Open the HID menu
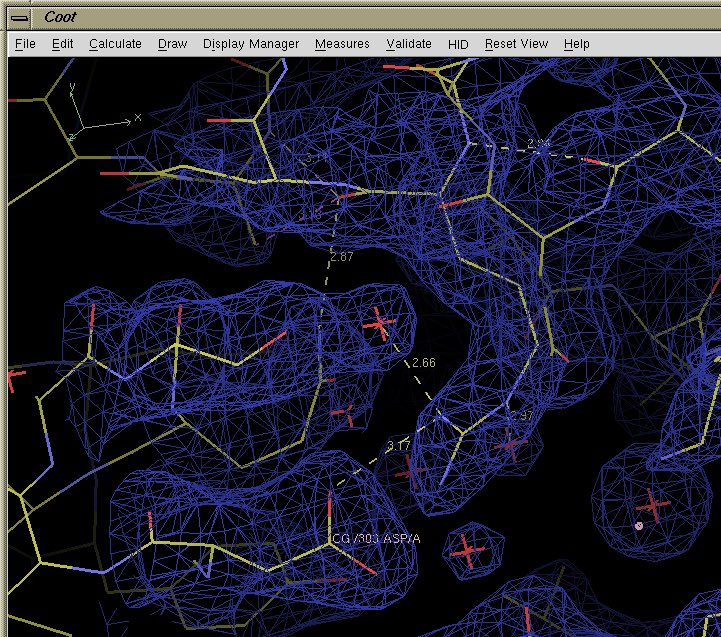The image size is (721, 637). [x=458, y=44]
